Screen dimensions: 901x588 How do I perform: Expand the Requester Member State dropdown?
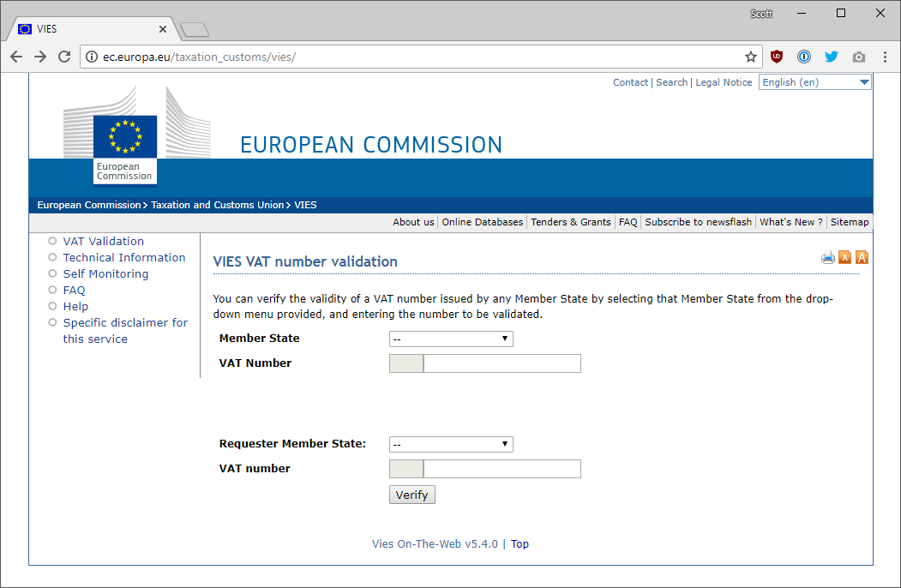(x=451, y=444)
